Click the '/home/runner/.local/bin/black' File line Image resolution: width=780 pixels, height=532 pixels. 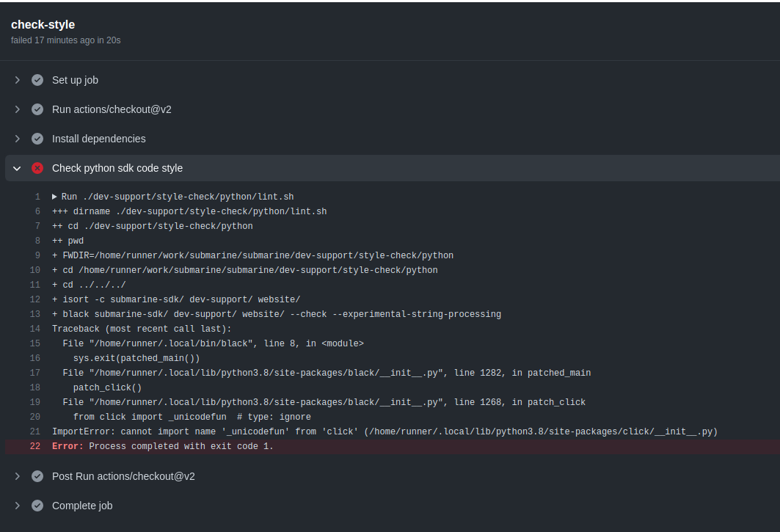coord(213,344)
